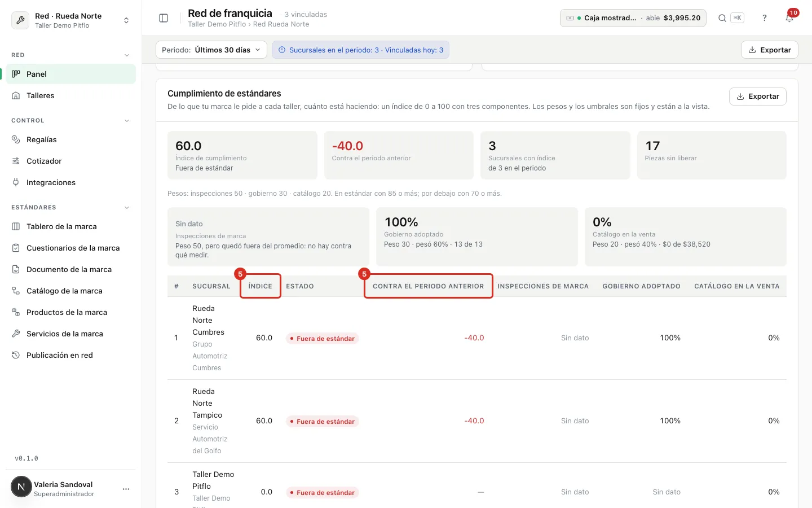Open the Red · Rueda Norte switcher
The height and width of the screenshot is (508, 812).
coord(71,20)
